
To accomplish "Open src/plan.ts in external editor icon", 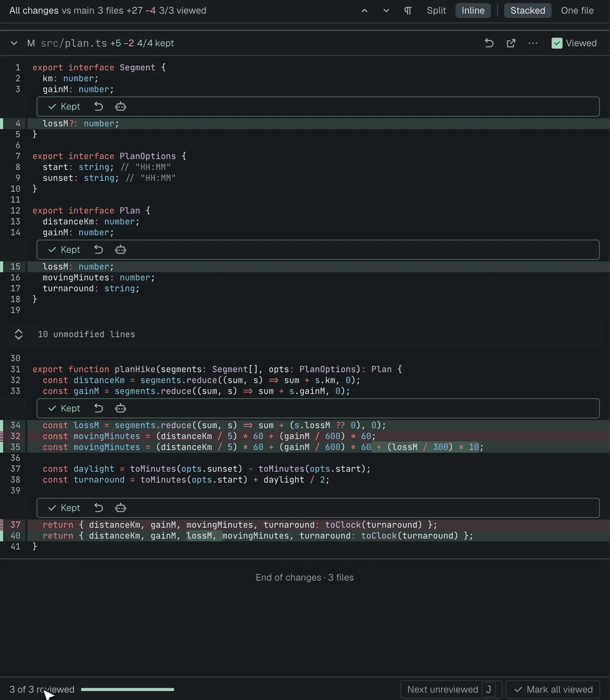I will [x=511, y=43].
